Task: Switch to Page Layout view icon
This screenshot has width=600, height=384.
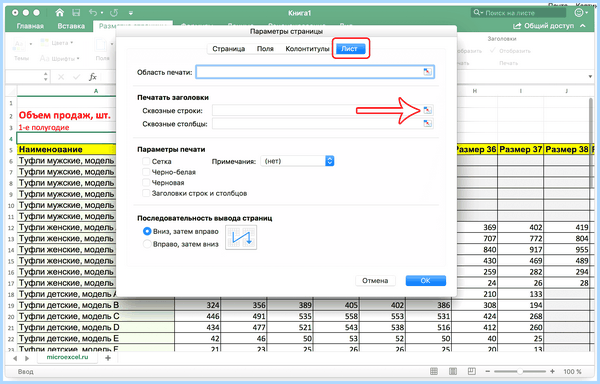Action: click(x=453, y=371)
